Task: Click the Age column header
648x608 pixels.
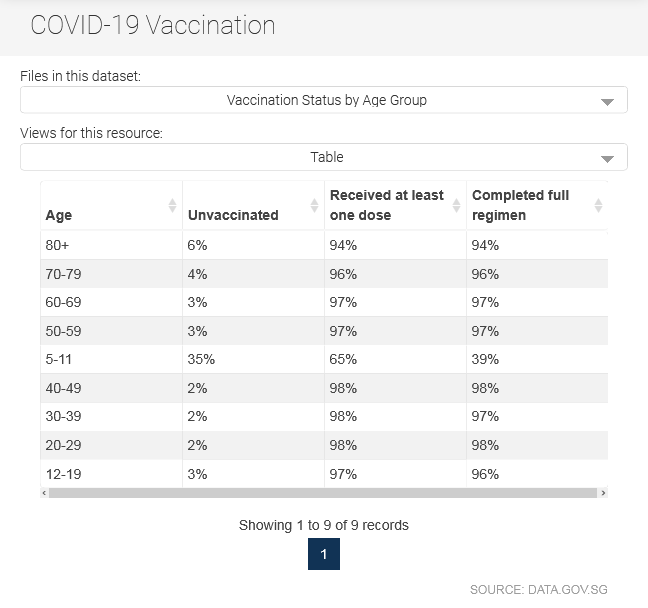Action: [x=111, y=205]
